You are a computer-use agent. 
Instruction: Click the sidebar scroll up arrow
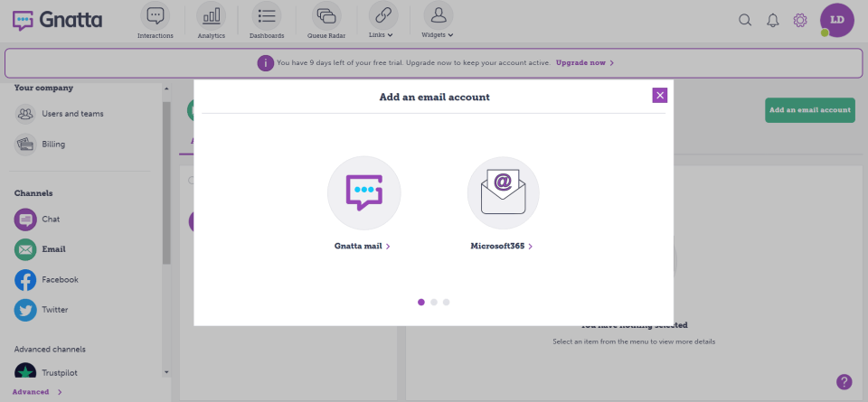(166, 89)
